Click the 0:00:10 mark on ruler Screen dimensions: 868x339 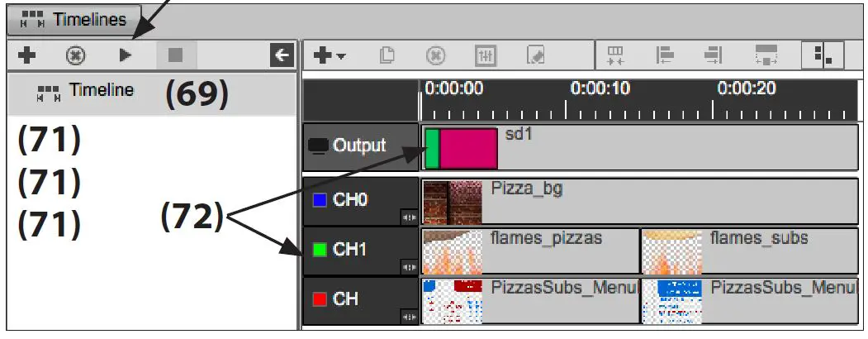567,109
